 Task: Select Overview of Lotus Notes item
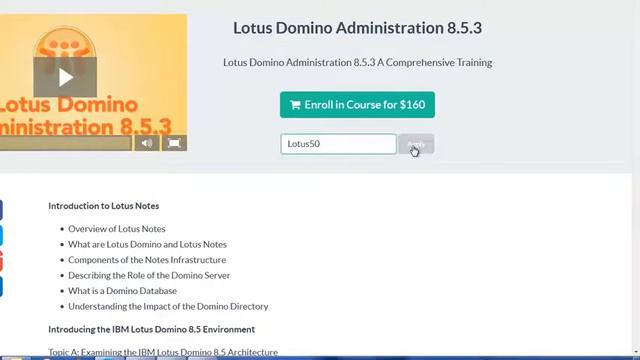(117, 229)
